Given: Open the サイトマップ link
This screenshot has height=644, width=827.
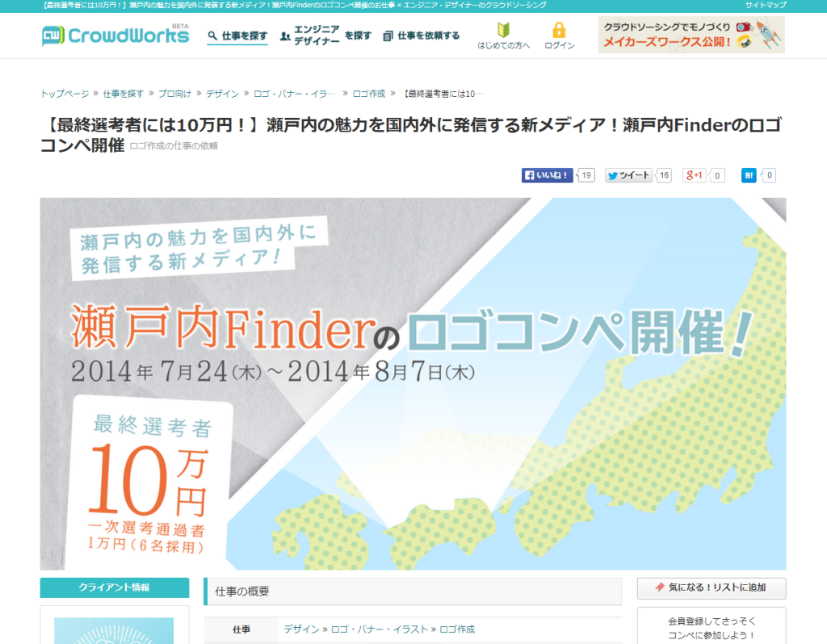Looking at the screenshot, I should [766, 6].
